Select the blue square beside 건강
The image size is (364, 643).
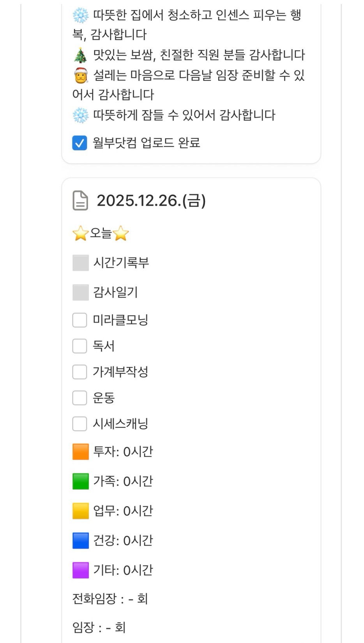pyautogui.click(x=81, y=541)
